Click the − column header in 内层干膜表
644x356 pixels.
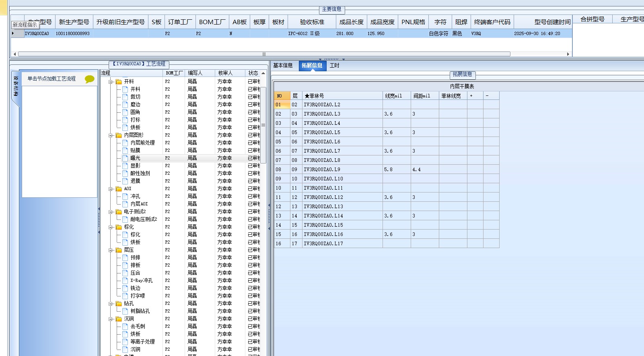coord(491,96)
